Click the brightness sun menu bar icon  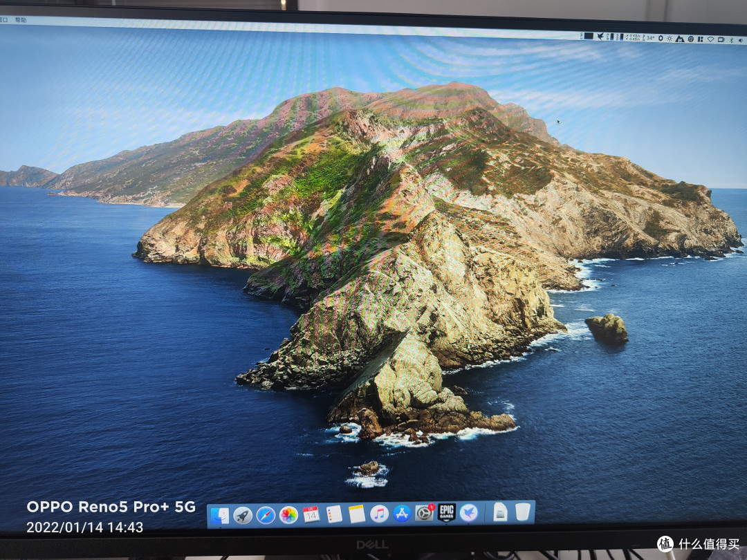tap(670, 39)
